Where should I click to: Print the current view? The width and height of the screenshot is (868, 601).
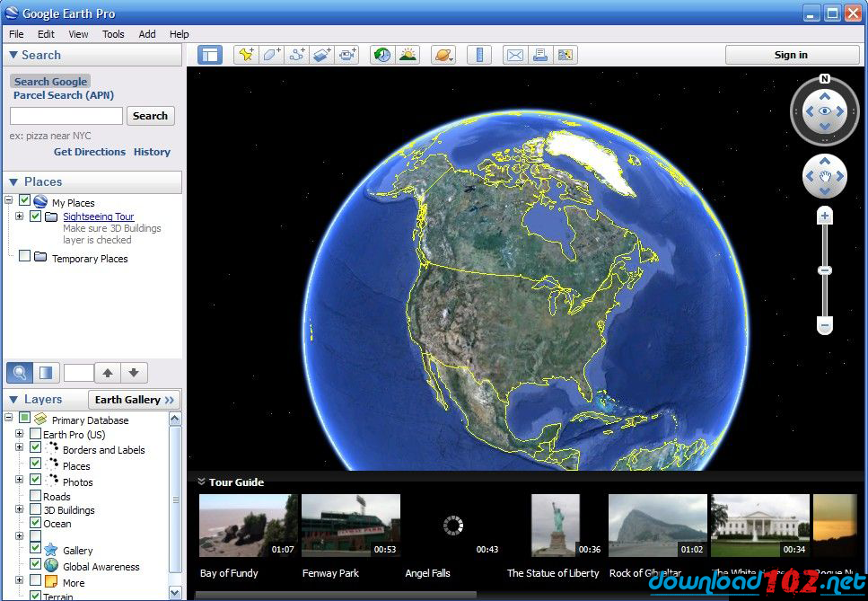(x=540, y=55)
